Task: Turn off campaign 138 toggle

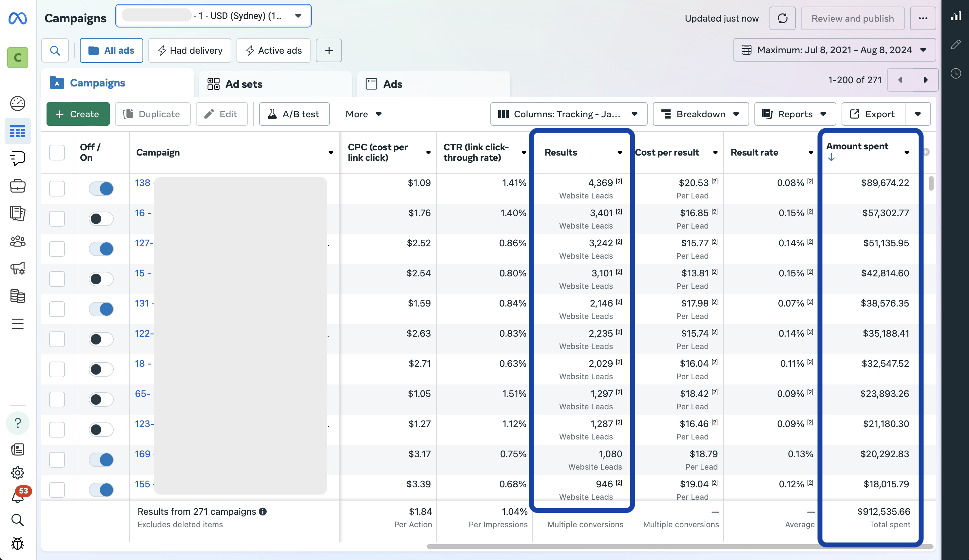Action: click(101, 188)
